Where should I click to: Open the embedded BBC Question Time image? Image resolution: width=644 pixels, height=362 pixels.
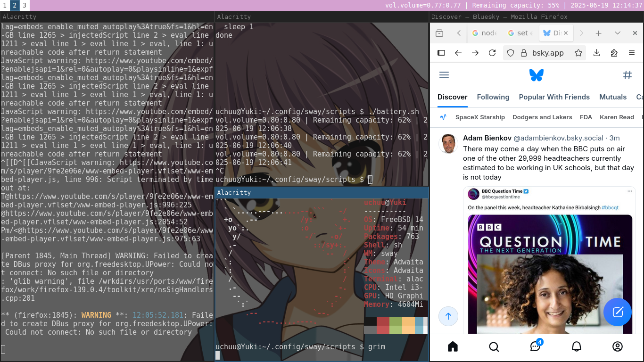pyautogui.click(x=550, y=274)
